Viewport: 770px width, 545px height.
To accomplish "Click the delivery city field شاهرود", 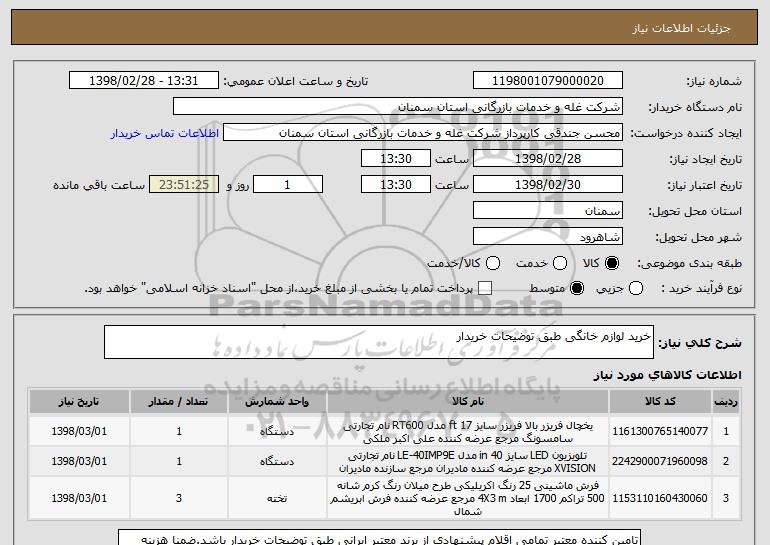I will point(548,237).
